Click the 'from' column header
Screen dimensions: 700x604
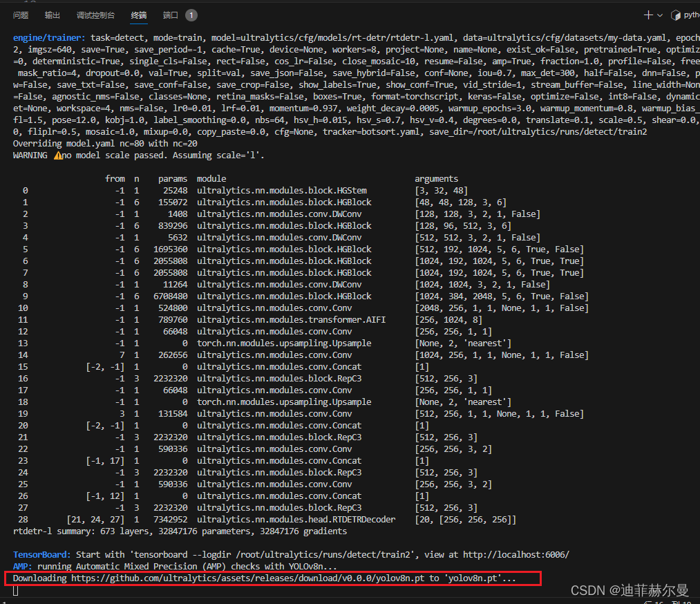(115, 178)
